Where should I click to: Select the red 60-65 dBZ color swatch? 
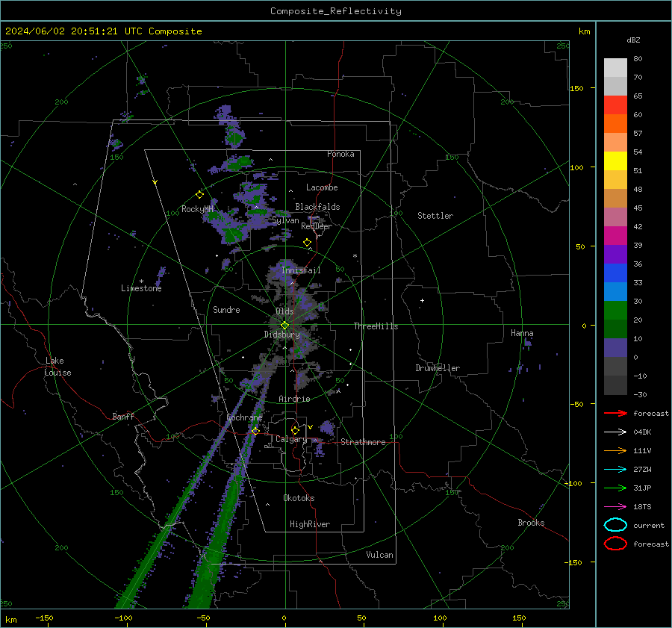click(x=615, y=105)
